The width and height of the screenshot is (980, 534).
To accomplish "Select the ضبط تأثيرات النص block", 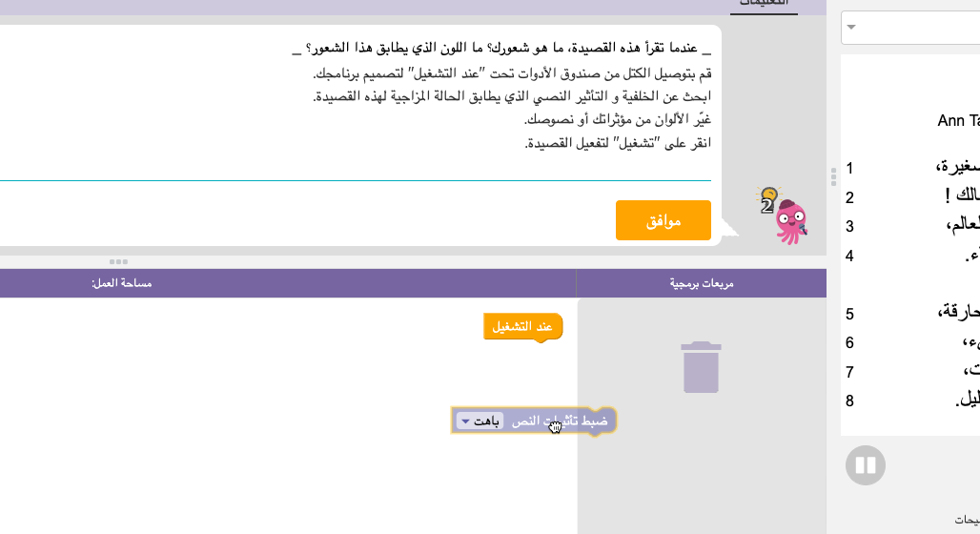I will (534, 421).
